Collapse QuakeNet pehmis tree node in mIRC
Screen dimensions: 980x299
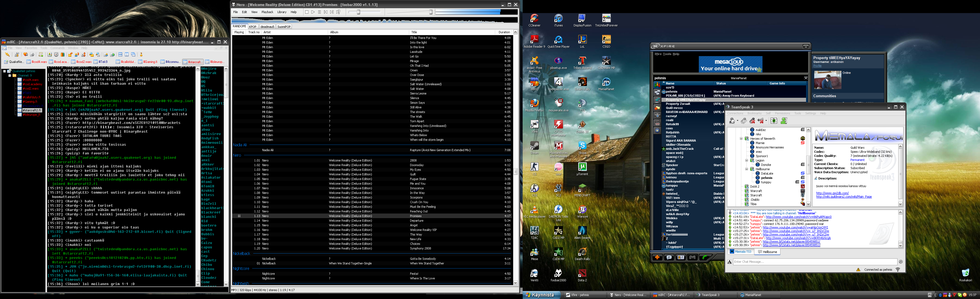(x=5, y=71)
